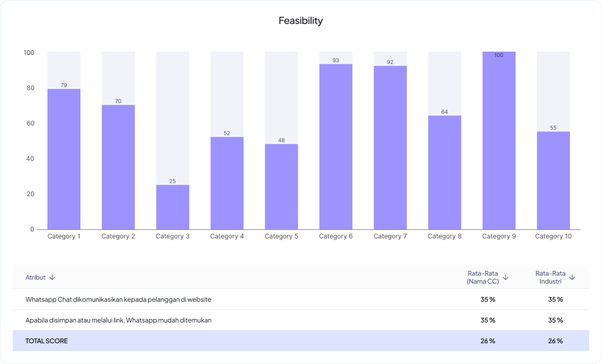This screenshot has height=364, width=602.
Task: Toggle sort direction on Rata-Rata Industri column
Action: [573, 277]
